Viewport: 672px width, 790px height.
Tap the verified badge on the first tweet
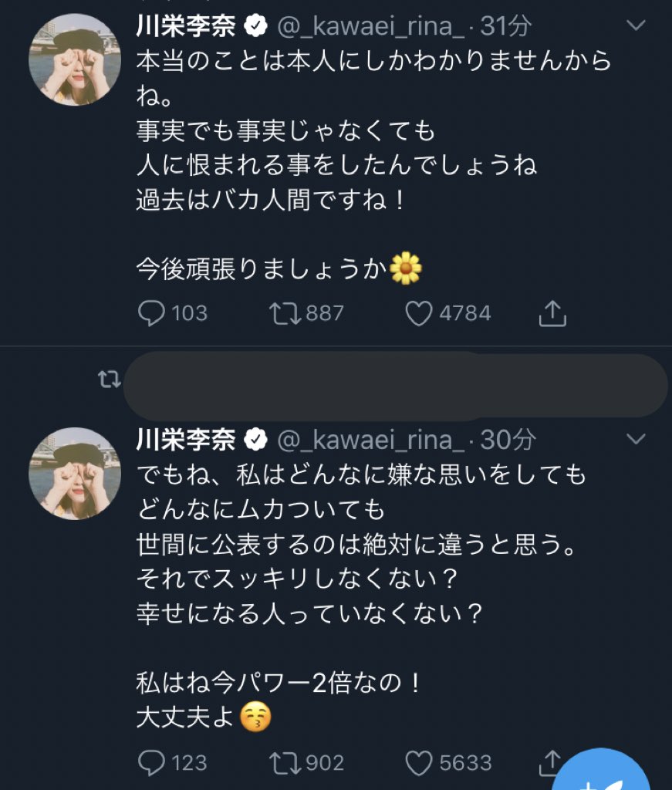click(255, 27)
